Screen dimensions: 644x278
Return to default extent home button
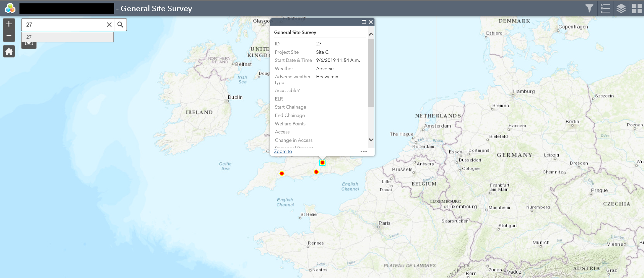coord(9,51)
